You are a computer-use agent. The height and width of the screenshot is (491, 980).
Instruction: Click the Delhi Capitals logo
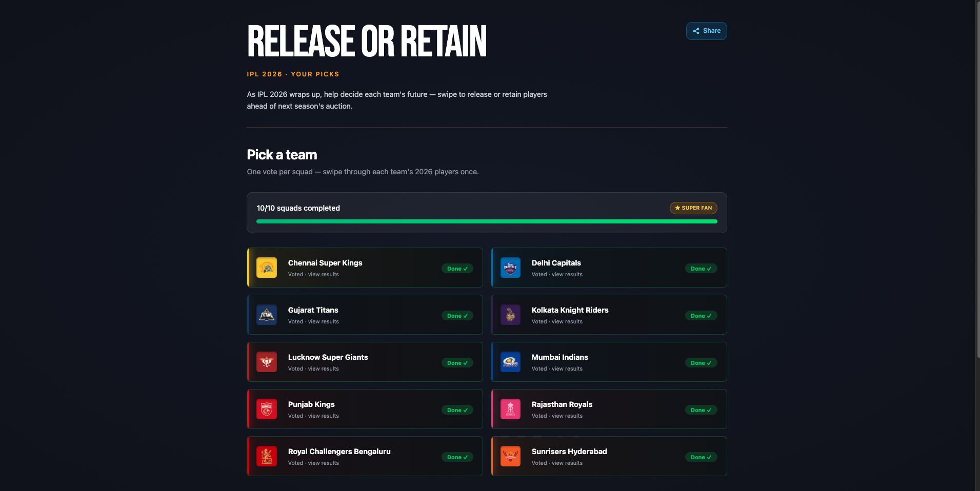[510, 268]
